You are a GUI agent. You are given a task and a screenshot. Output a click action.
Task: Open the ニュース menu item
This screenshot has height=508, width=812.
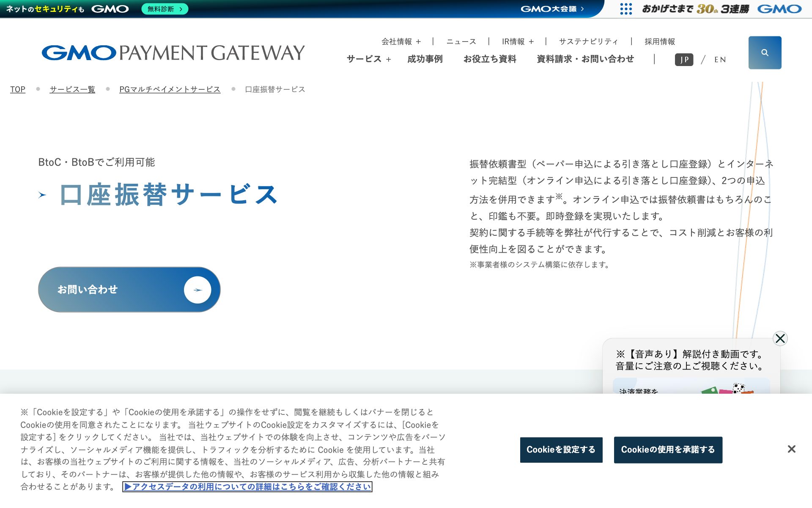click(x=461, y=41)
